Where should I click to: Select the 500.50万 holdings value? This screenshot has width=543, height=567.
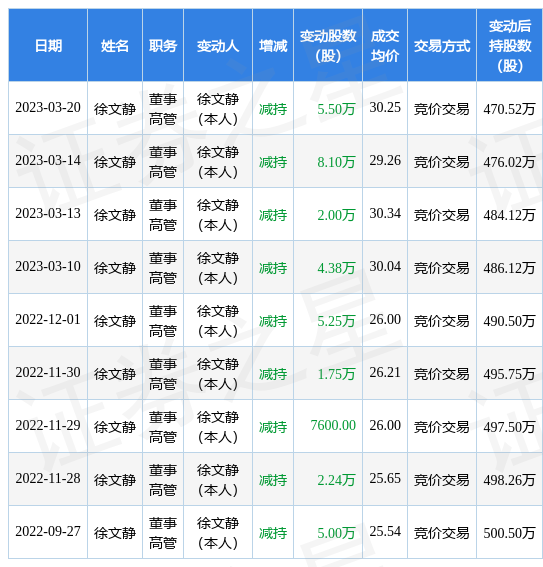509,533
